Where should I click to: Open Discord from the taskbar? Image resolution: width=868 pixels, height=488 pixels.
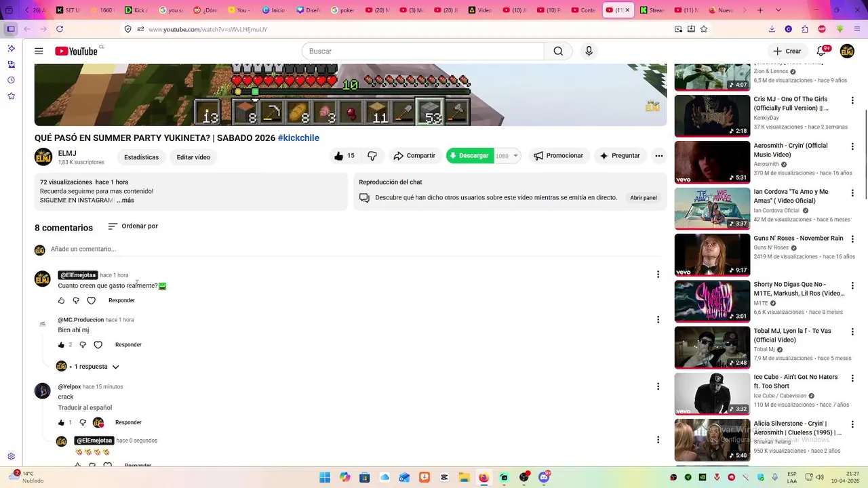click(544, 477)
